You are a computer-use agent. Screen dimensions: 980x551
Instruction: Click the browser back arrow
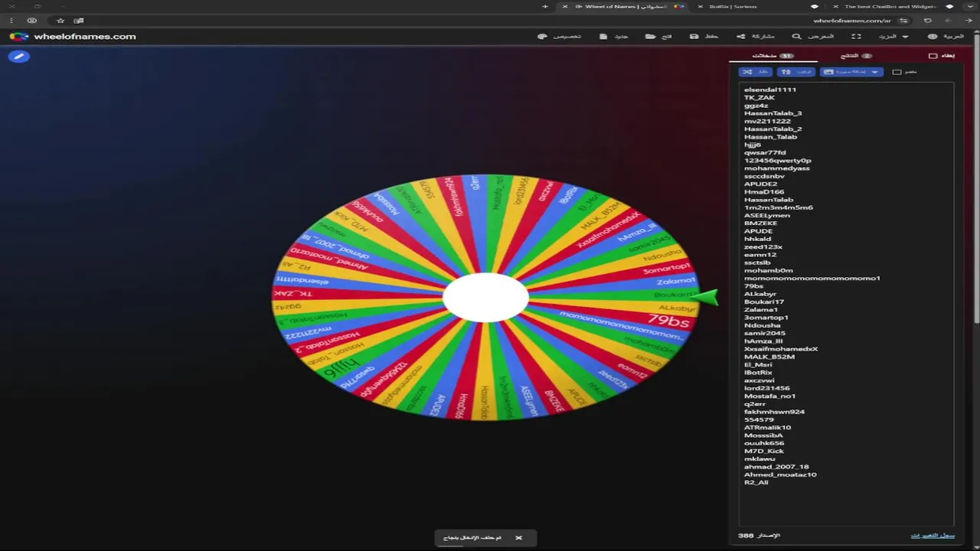pyautogui.click(x=968, y=21)
